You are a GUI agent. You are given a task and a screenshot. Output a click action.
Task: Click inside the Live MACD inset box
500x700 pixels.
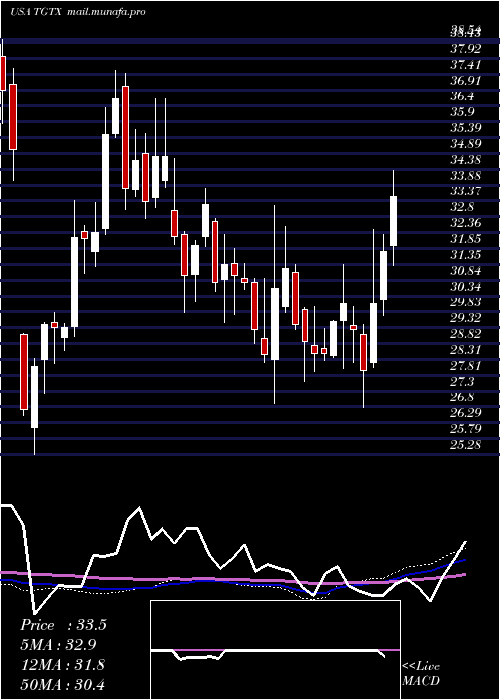pos(275,650)
